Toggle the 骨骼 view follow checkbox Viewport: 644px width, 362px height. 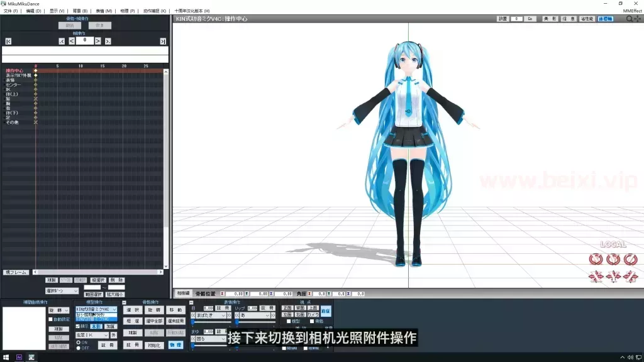tap(312, 321)
